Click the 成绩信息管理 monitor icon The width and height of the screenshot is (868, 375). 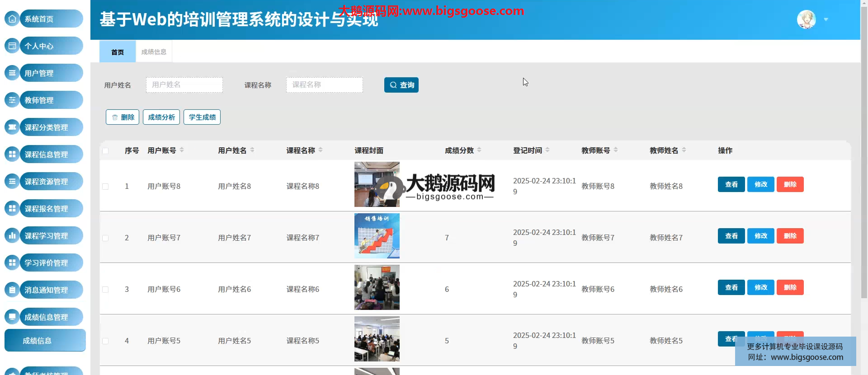(x=12, y=317)
